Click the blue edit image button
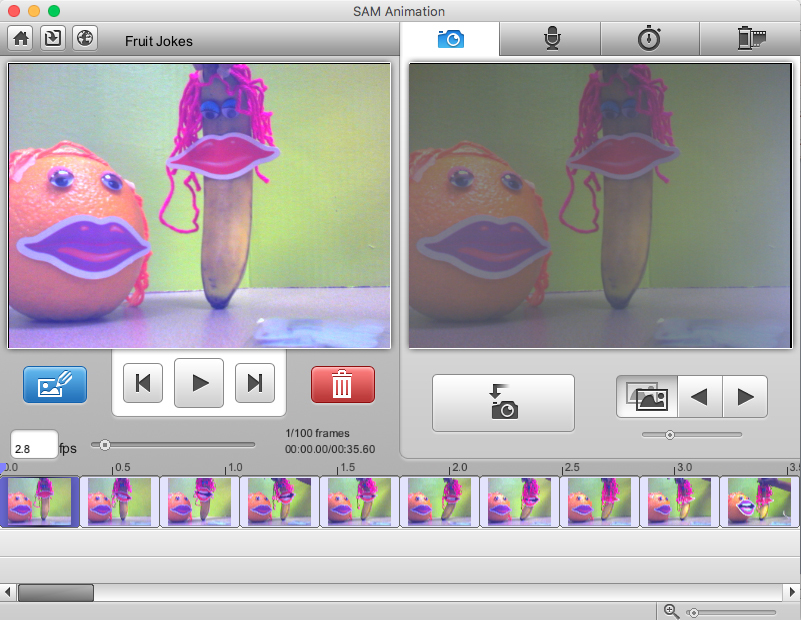This screenshot has width=801, height=620. pyautogui.click(x=55, y=385)
